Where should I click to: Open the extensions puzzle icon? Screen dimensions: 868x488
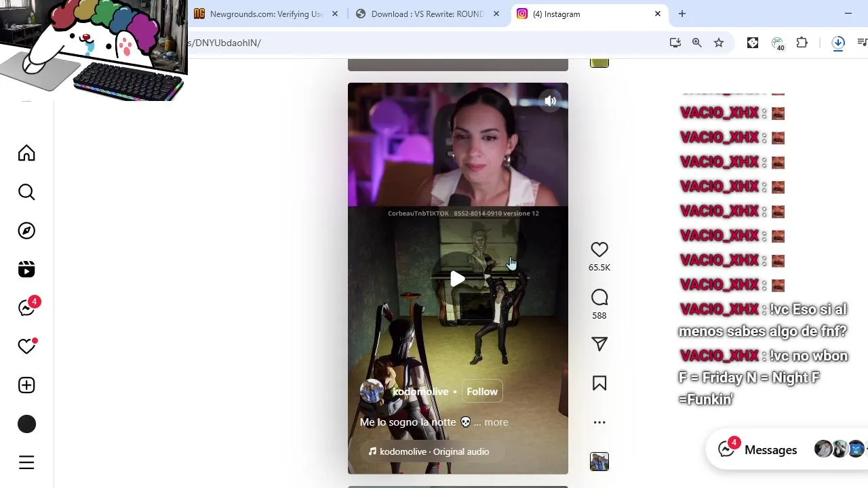(x=802, y=43)
